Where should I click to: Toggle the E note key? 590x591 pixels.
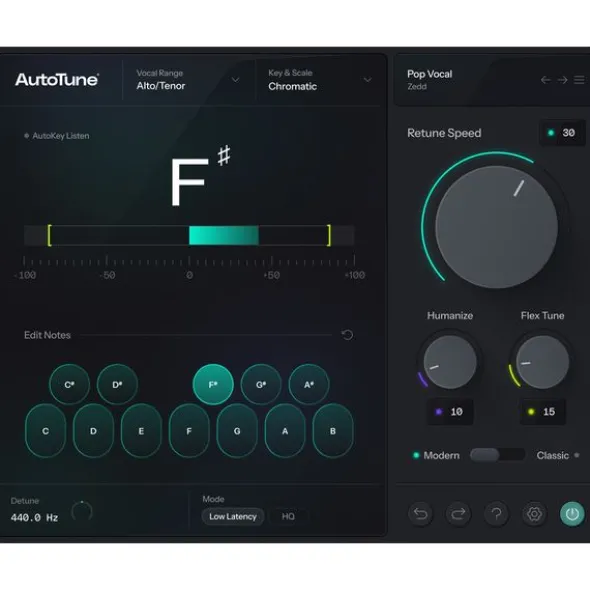pyautogui.click(x=141, y=431)
